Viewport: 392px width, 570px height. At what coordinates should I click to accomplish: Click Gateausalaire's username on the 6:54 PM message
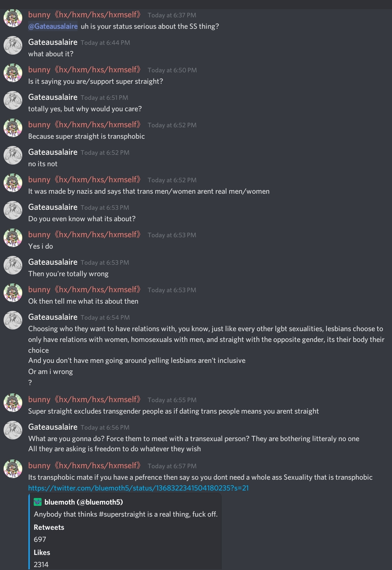click(53, 317)
